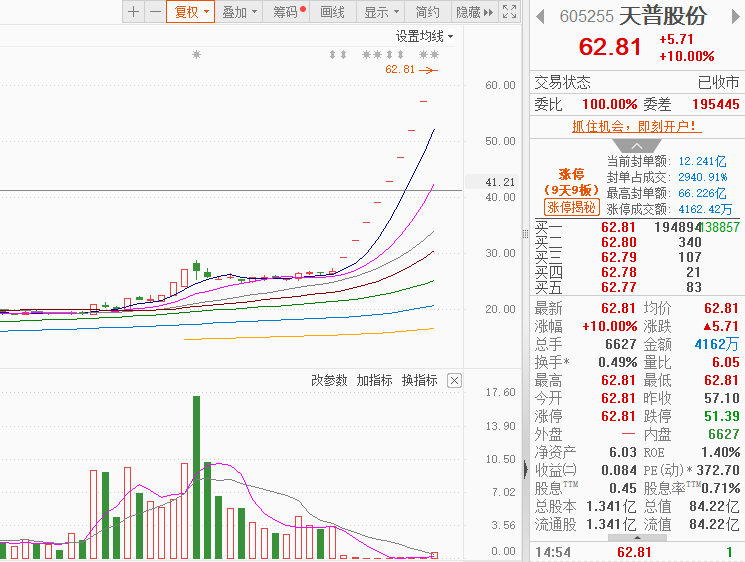Click 换指标 to switch indicator
745x562 pixels.
420,381
